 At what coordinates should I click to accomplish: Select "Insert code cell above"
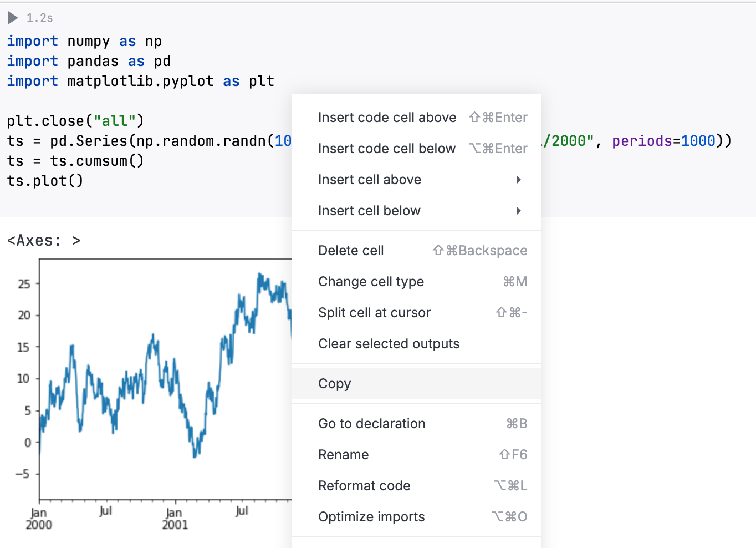pyautogui.click(x=387, y=117)
